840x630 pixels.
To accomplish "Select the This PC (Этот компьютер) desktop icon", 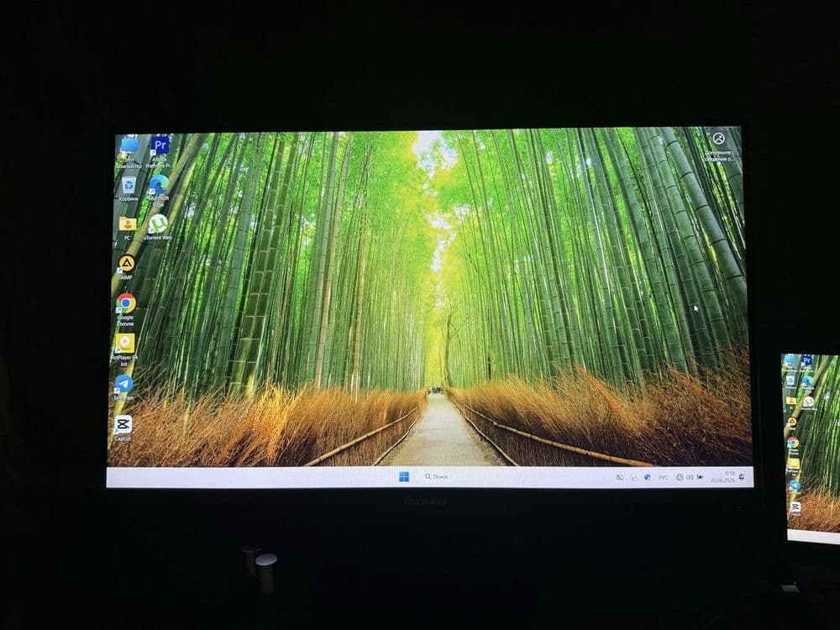I will tap(129, 152).
